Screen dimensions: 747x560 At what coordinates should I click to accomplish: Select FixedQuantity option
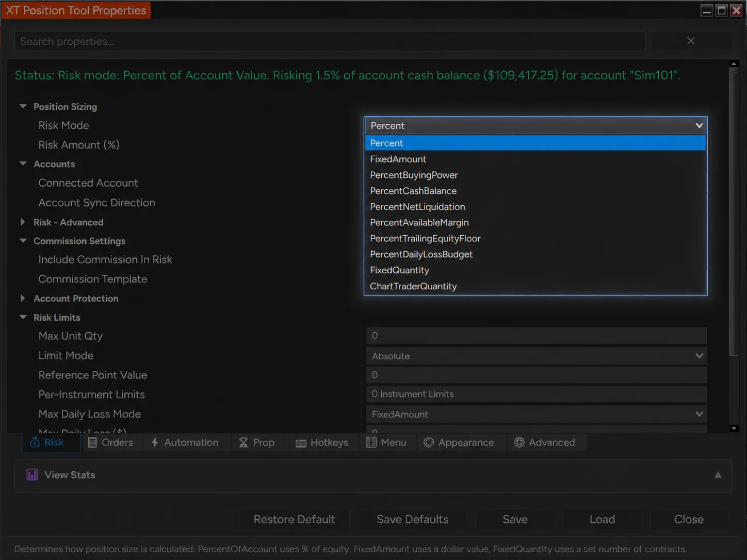pos(535,270)
